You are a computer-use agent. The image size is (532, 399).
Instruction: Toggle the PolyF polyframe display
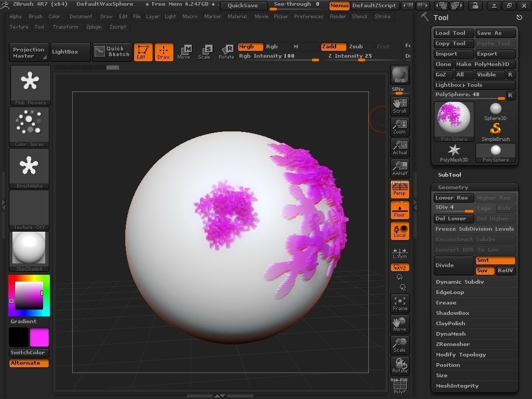(400, 387)
